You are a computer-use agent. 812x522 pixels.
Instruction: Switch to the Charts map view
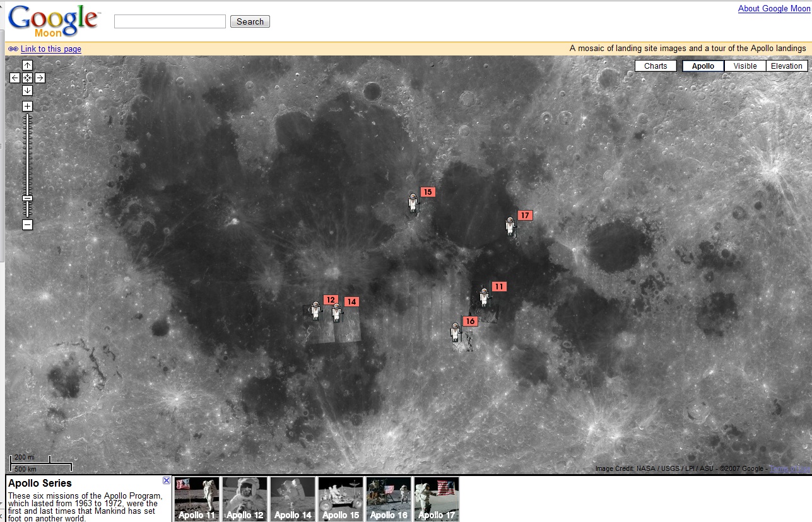(656, 66)
